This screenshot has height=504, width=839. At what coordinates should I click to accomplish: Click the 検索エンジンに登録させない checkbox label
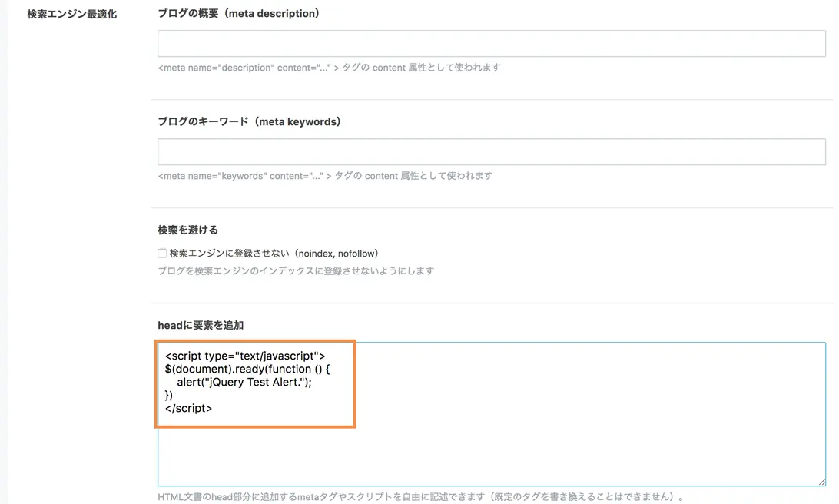click(x=274, y=253)
